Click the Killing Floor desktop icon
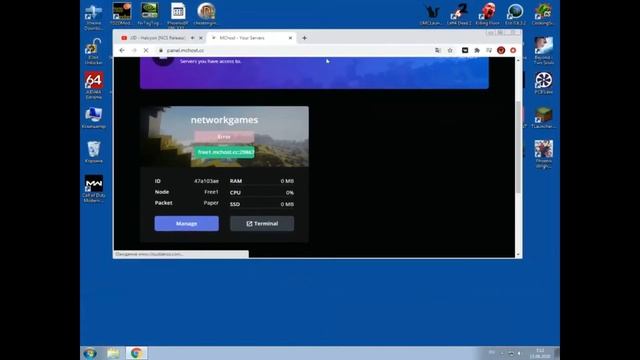 487,14
